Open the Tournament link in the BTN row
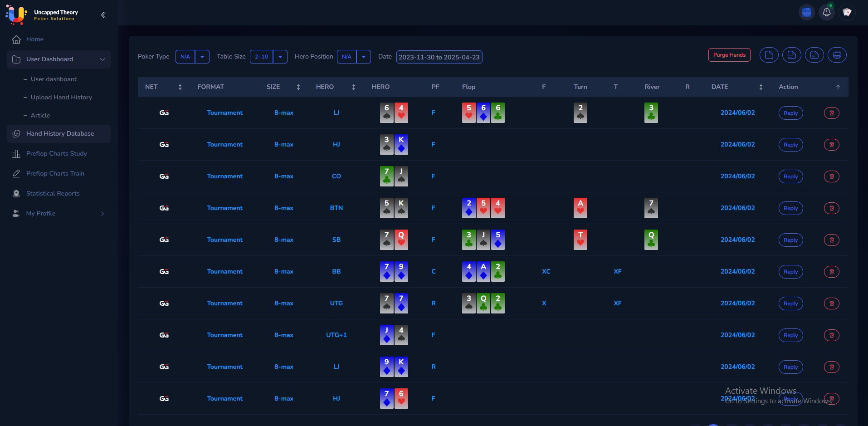 (x=224, y=208)
